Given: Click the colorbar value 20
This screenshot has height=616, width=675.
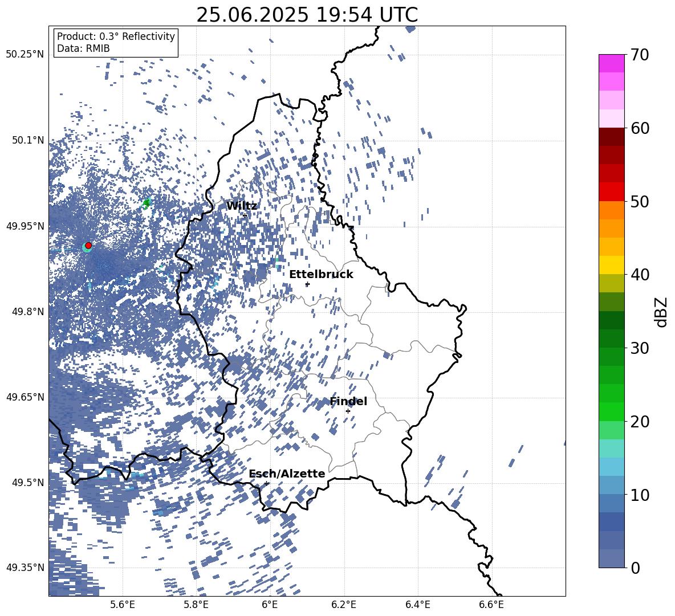Looking at the screenshot, I should click(640, 421).
